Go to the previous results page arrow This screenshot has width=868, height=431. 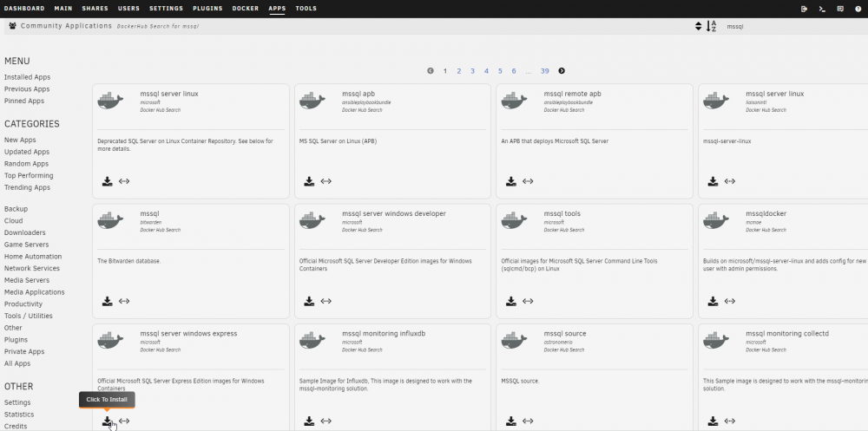point(431,71)
